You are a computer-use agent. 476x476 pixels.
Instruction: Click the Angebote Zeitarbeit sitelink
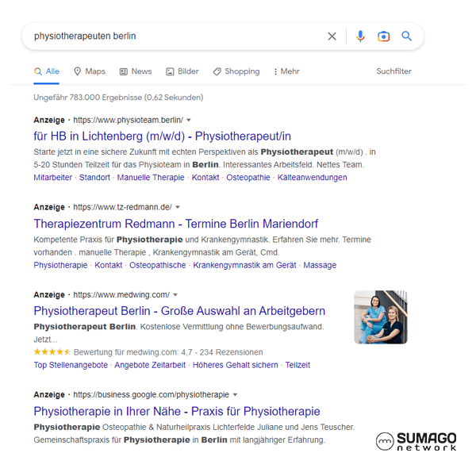click(x=150, y=365)
